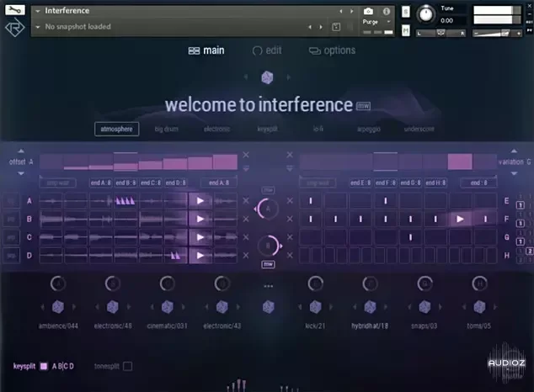Clear row A with its left X
The width and height of the screenshot is (534, 392).
246,201
